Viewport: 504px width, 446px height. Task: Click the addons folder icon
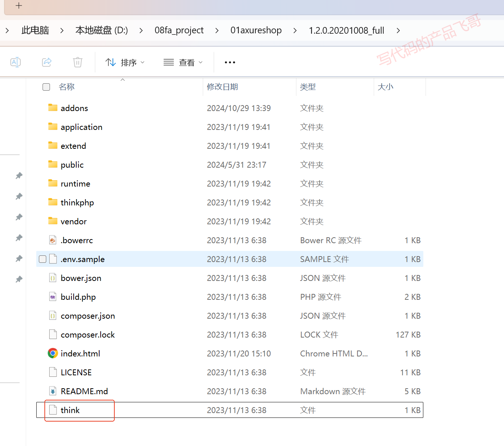pos(53,108)
